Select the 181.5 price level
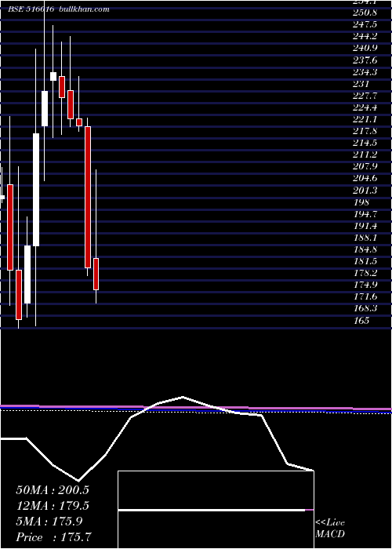392x549 pixels. [x=365, y=261]
